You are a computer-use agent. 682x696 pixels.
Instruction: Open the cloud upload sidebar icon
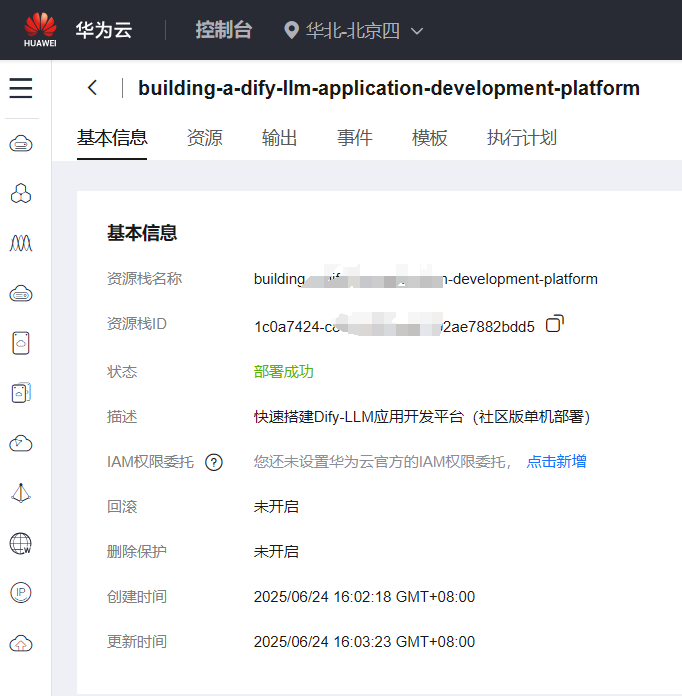pyautogui.click(x=21, y=643)
